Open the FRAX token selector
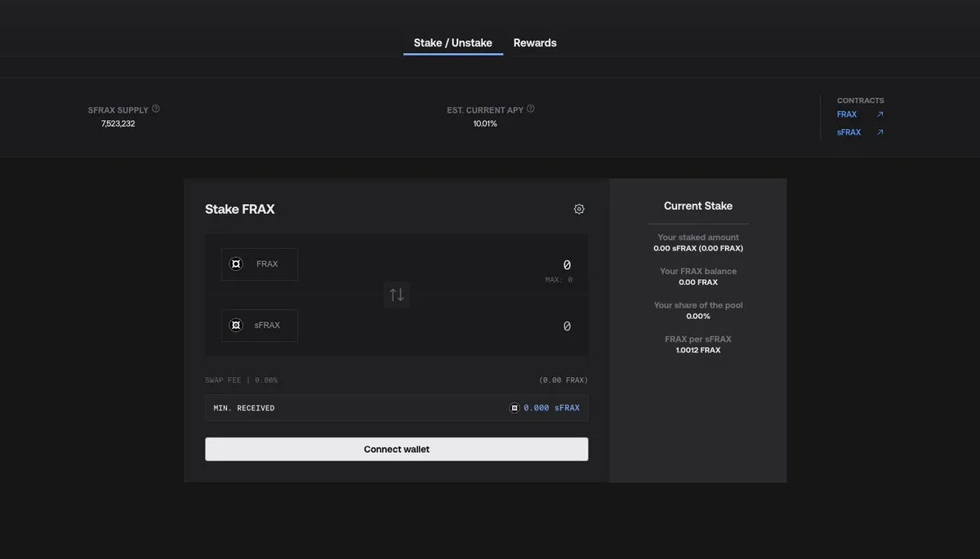The image size is (980, 559). click(x=260, y=264)
